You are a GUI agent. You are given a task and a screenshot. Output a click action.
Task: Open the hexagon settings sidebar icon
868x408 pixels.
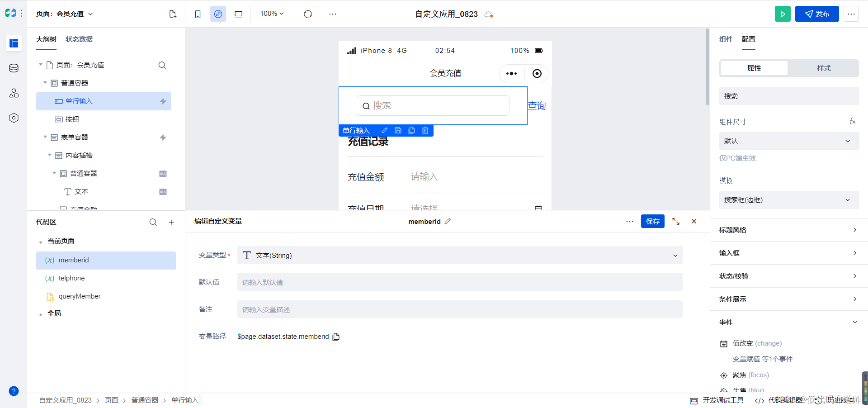14,118
